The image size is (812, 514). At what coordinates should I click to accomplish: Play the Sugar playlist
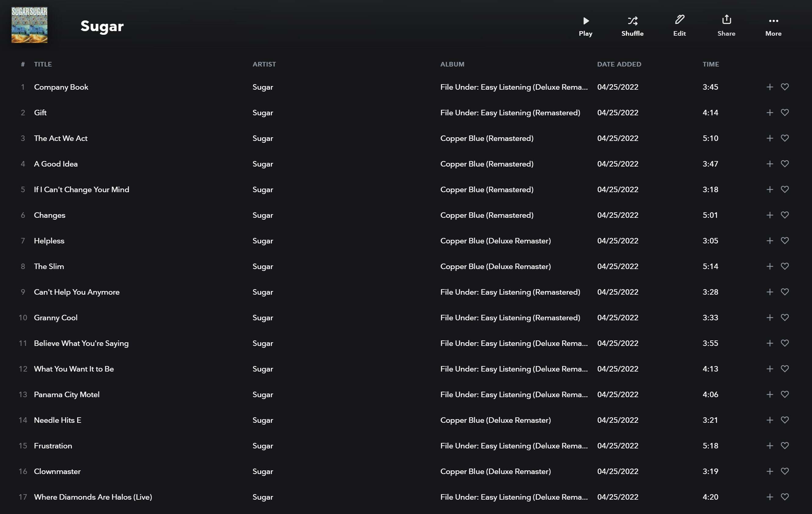point(585,26)
